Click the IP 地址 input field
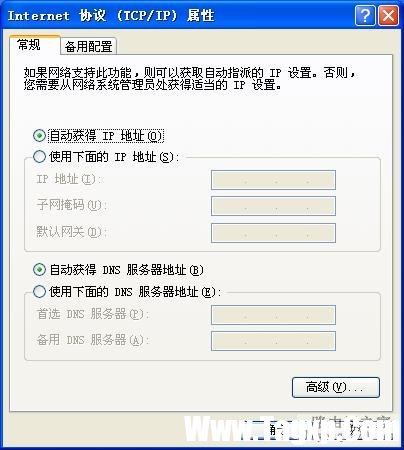 pyautogui.click(x=273, y=180)
